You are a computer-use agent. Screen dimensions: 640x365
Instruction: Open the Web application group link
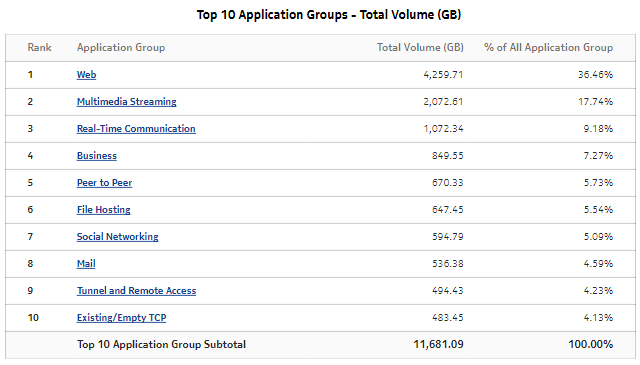coord(87,75)
